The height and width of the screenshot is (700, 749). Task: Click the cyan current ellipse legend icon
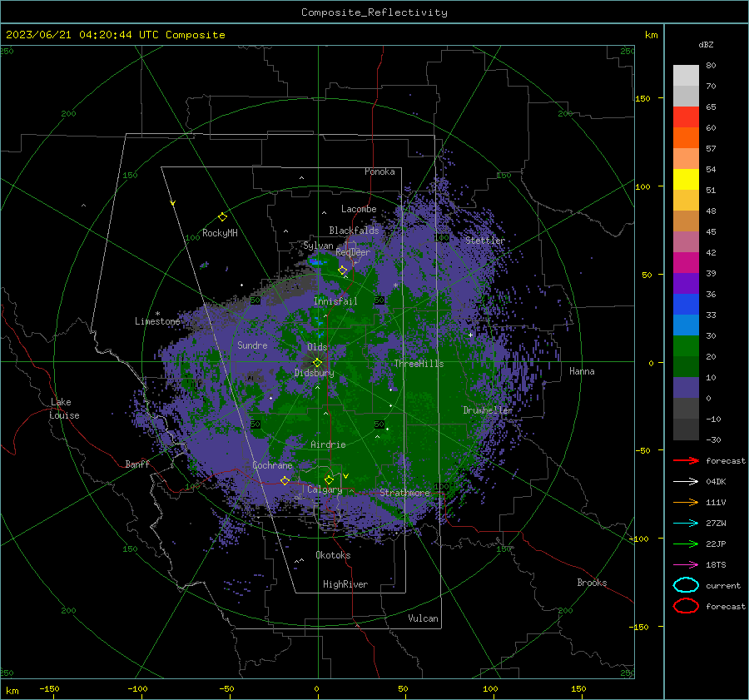686,585
